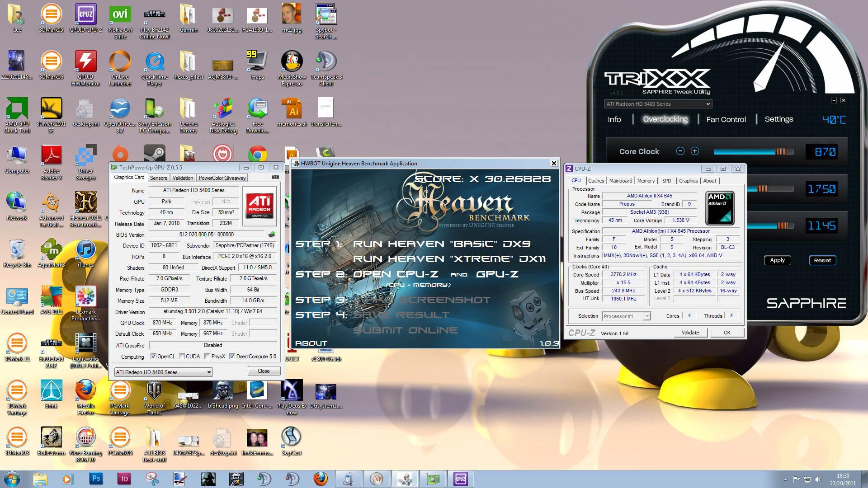This screenshot has height=488, width=868.
Task: Expand the CPU-Z Processor selection dropdown
Action: pos(646,316)
